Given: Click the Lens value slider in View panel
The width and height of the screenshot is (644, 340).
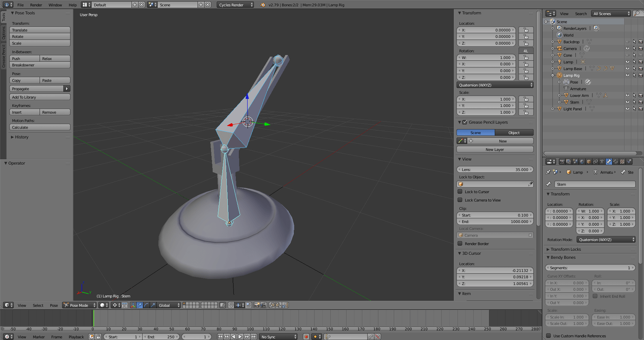Looking at the screenshot, I should coord(495,169).
